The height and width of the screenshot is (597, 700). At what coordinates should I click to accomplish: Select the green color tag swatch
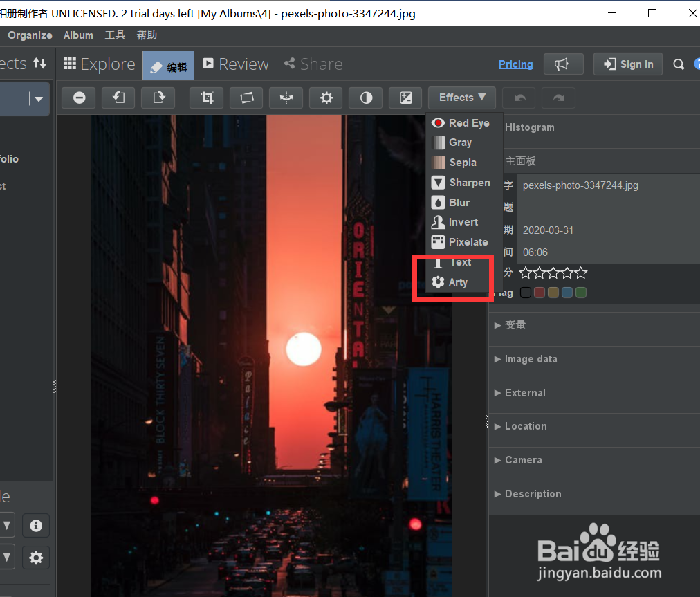[x=581, y=293]
